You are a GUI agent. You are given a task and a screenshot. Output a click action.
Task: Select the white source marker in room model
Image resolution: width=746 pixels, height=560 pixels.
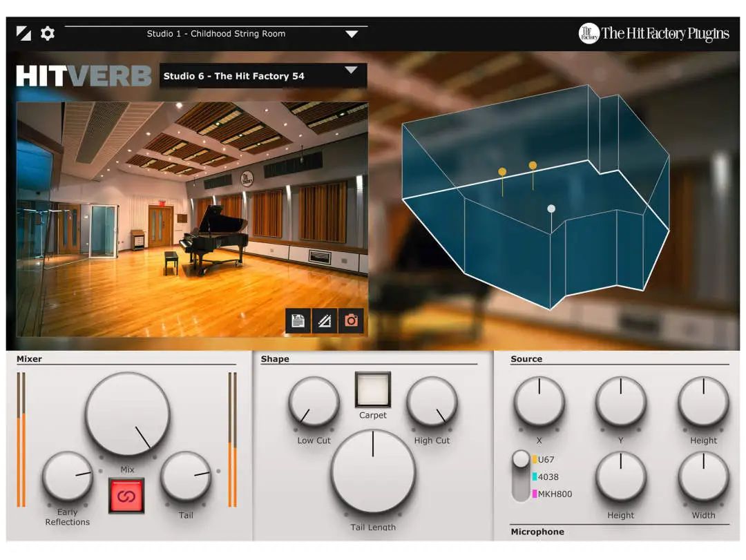[x=551, y=209]
